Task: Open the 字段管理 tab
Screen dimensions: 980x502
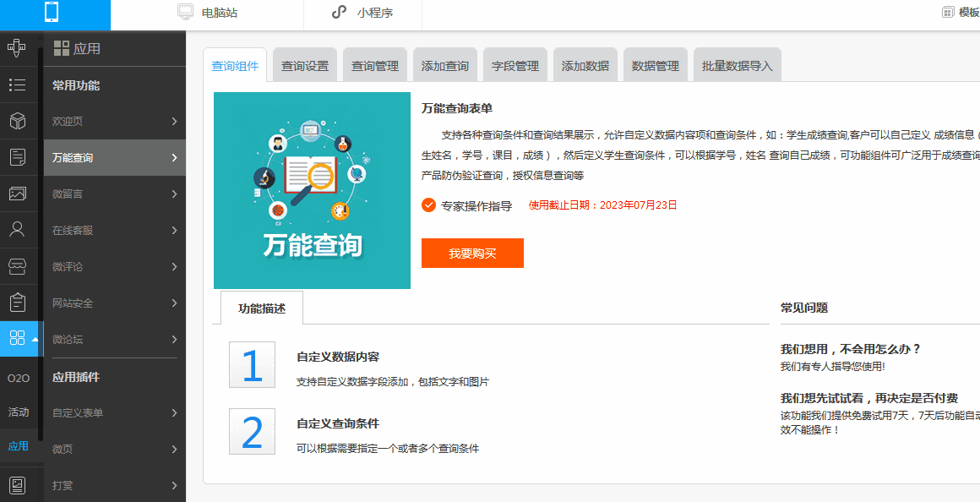Action: point(515,65)
